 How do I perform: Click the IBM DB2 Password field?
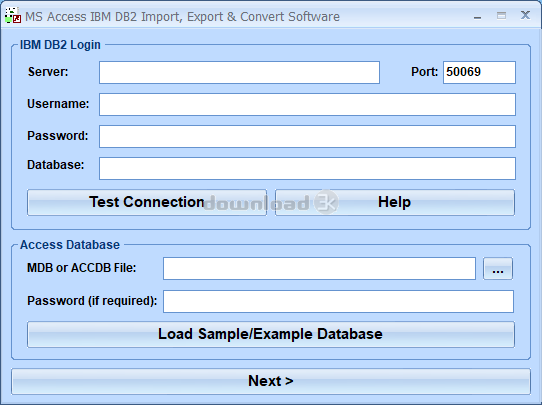[307, 136]
